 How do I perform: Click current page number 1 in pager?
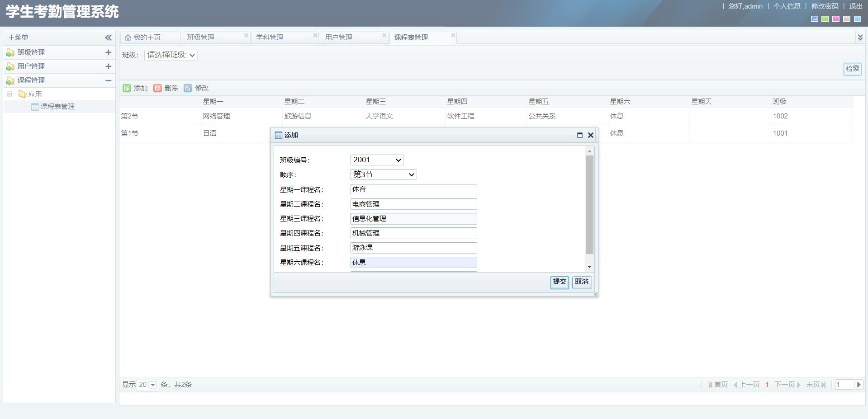pos(767,385)
